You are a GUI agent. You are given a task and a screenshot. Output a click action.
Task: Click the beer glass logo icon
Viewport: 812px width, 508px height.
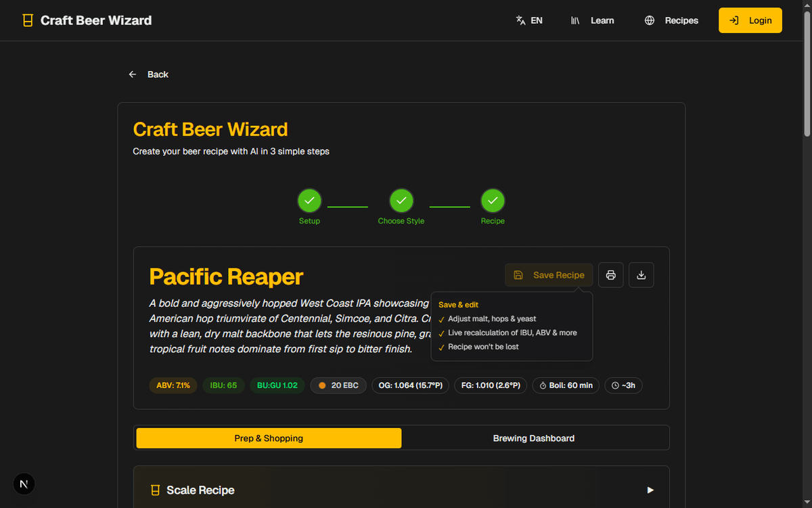coord(28,20)
